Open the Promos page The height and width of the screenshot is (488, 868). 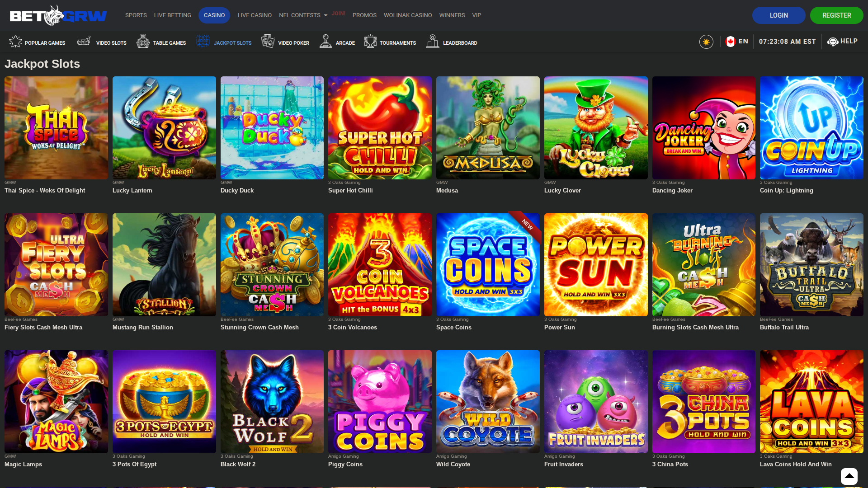364,15
